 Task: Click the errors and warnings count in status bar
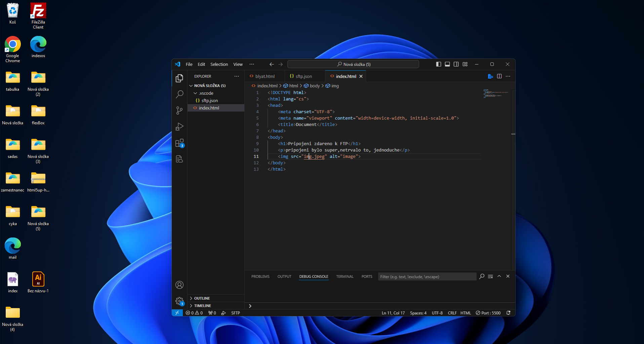click(194, 313)
